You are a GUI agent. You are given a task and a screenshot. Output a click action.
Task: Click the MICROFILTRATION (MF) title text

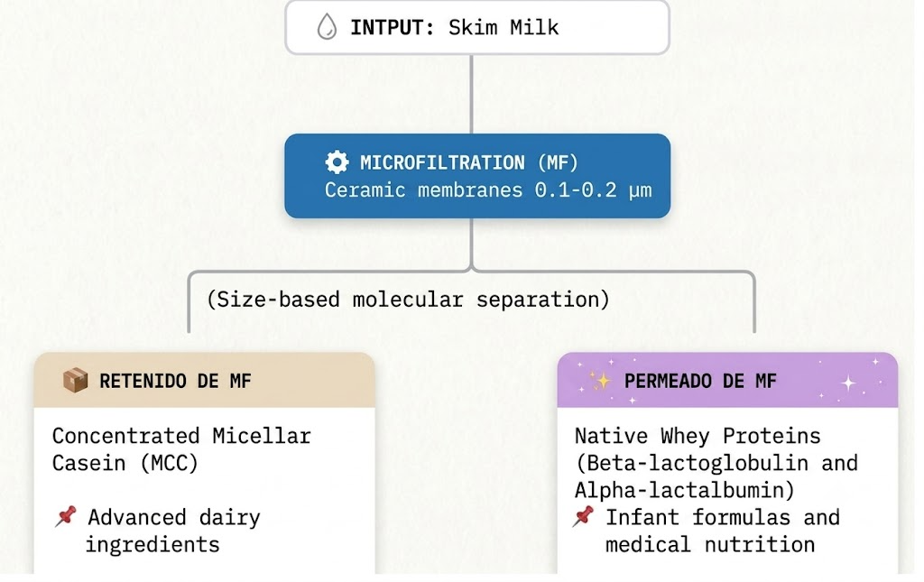(x=469, y=162)
